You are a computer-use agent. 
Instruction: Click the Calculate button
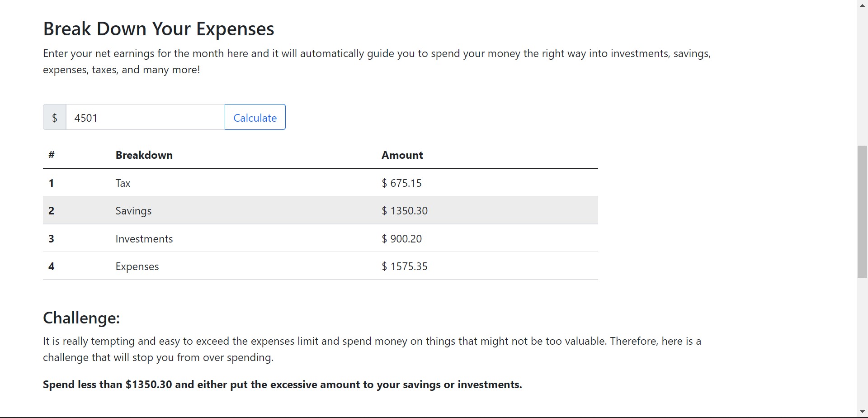[255, 117]
